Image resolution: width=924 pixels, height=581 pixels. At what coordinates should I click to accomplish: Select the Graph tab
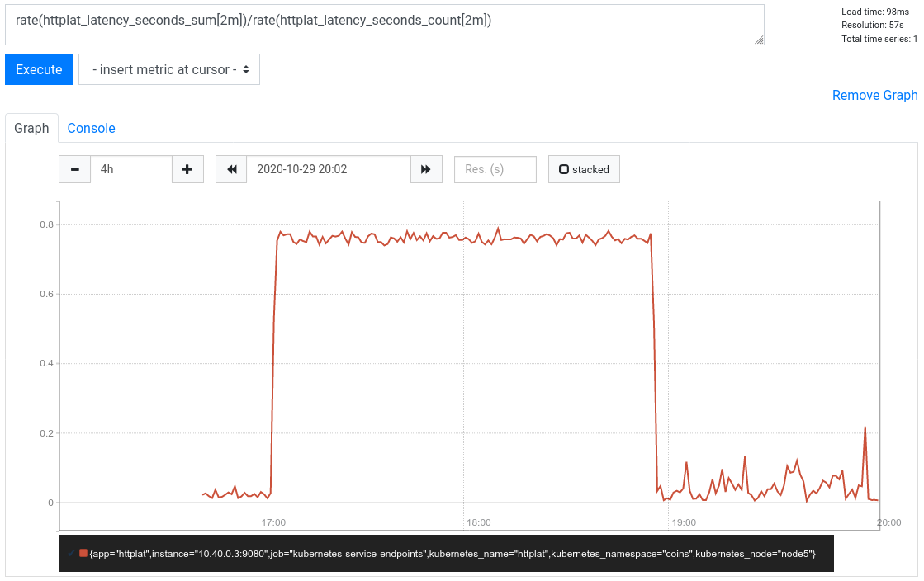click(31, 128)
